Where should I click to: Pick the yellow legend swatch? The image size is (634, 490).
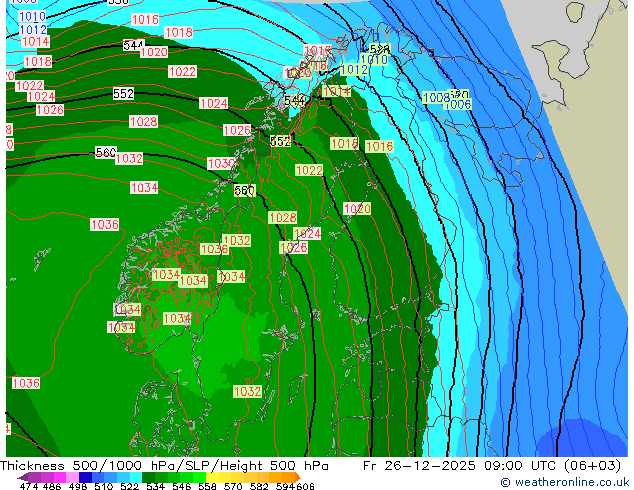[212, 477]
